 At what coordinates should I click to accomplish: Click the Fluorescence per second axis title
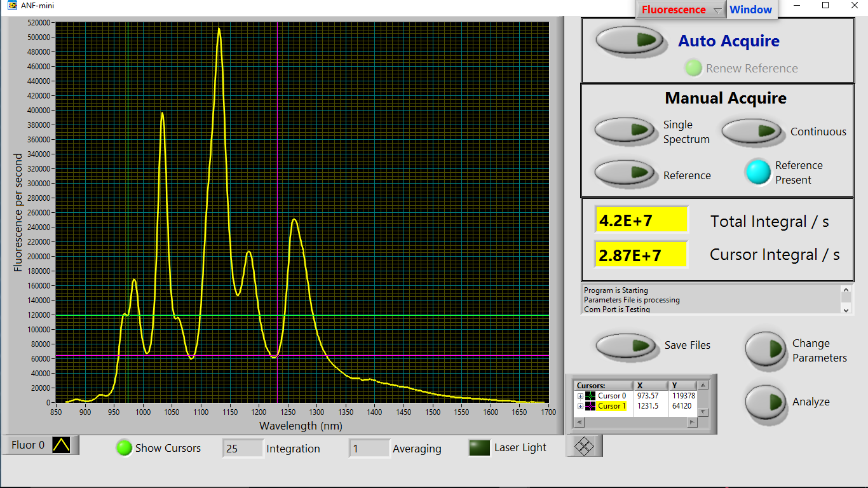(18, 212)
